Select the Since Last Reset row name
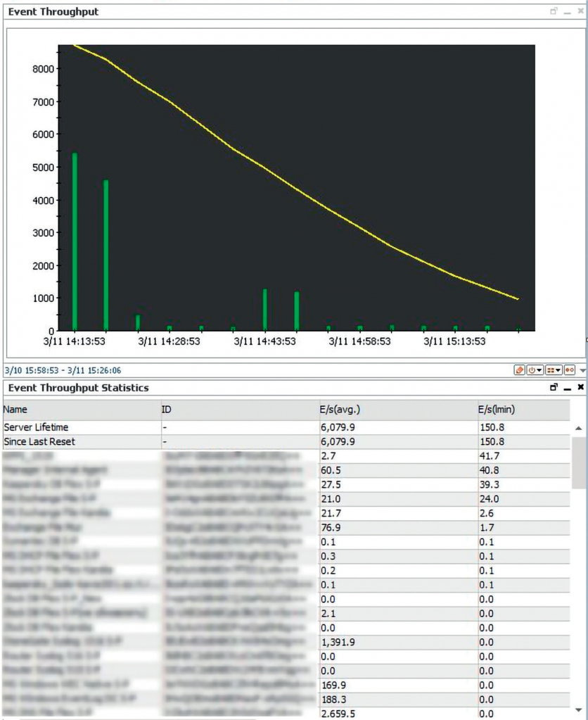This screenshot has height=720, width=588. 39,442
